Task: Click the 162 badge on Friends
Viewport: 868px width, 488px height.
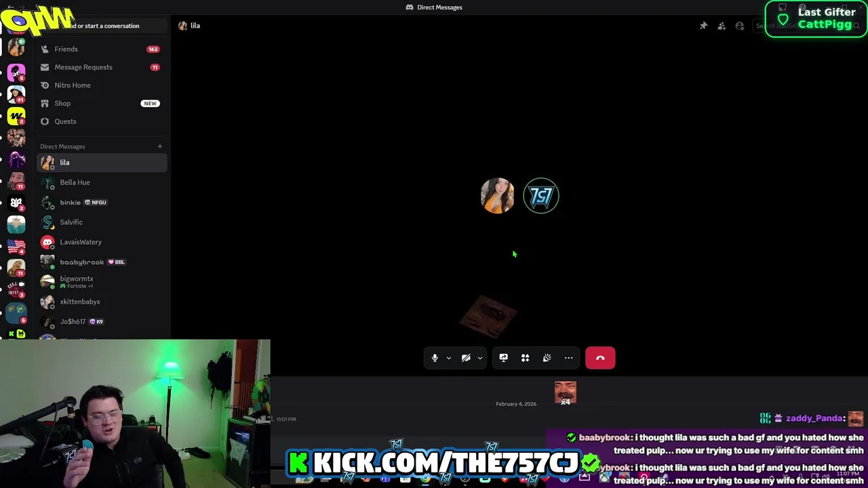Action: [153, 49]
